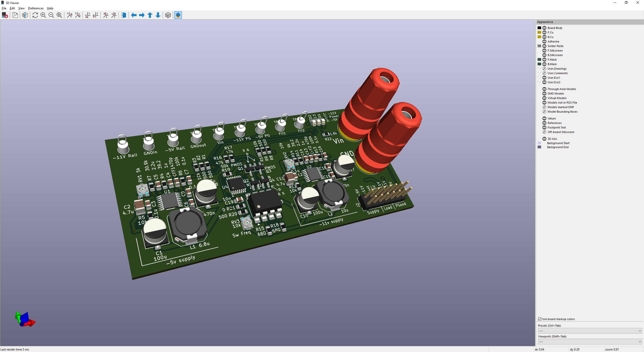Show the User.Drawings layer
This screenshot has height=352, width=644.
pyautogui.click(x=544, y=68)
